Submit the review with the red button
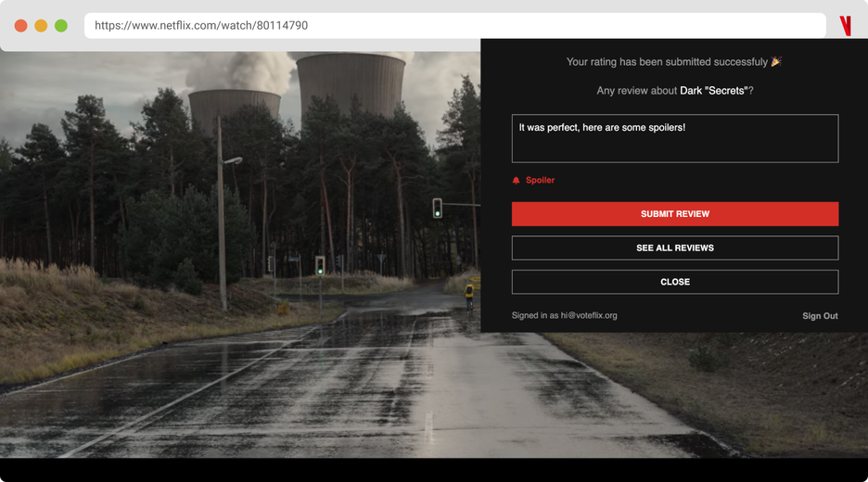868x482 pixels. [675, 213]
